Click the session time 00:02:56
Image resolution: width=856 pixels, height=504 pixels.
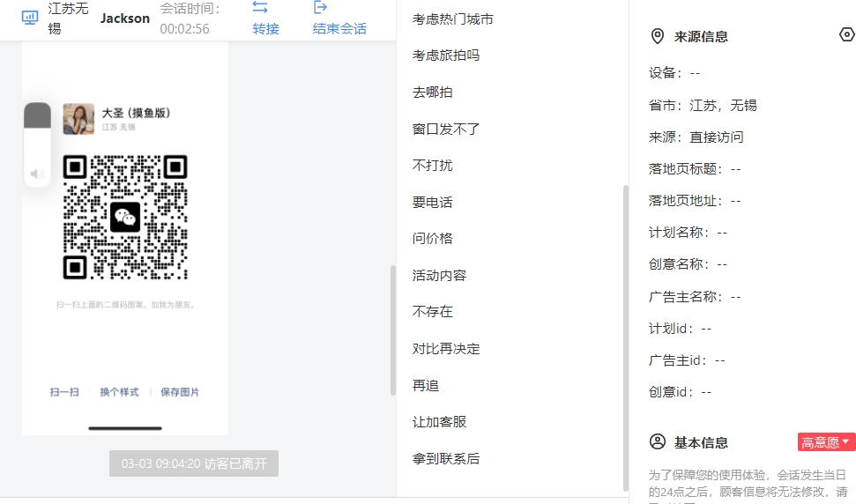point(184,29)
